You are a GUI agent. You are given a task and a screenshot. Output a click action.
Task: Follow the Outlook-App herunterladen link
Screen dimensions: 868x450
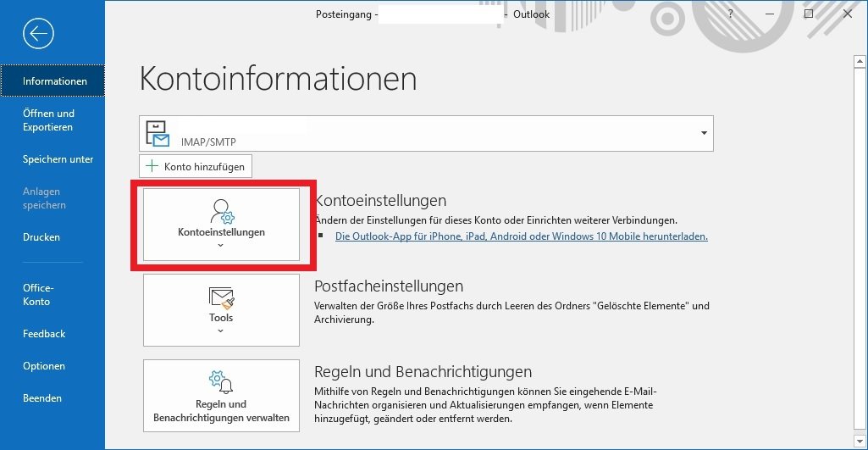(522, 236)
